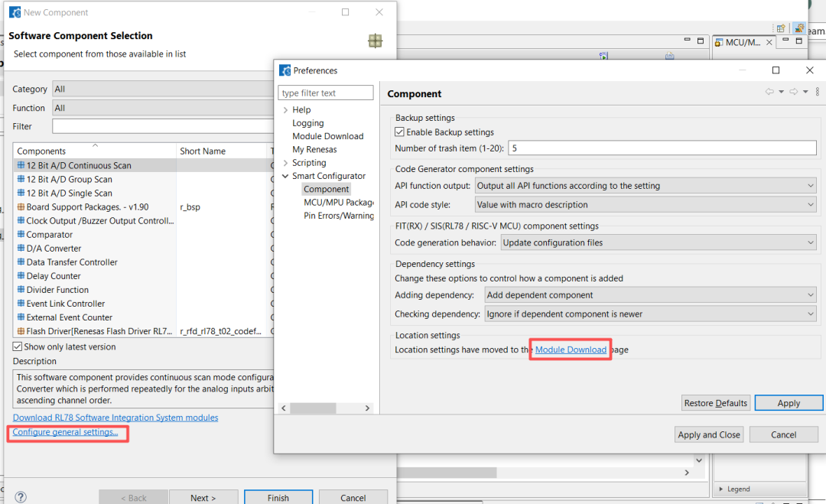Click the back arrow in Preferences header
Screen dimensions: 826x504
769,92
